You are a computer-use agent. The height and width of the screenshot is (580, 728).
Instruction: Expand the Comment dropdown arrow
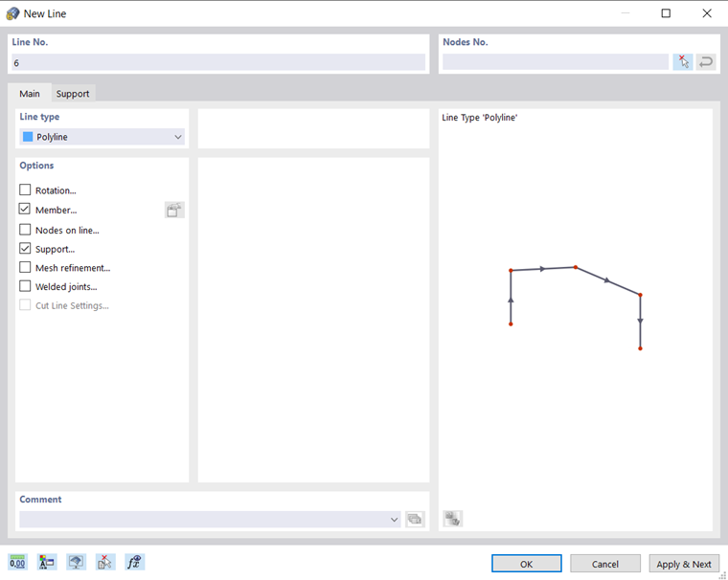click(395, 519)
